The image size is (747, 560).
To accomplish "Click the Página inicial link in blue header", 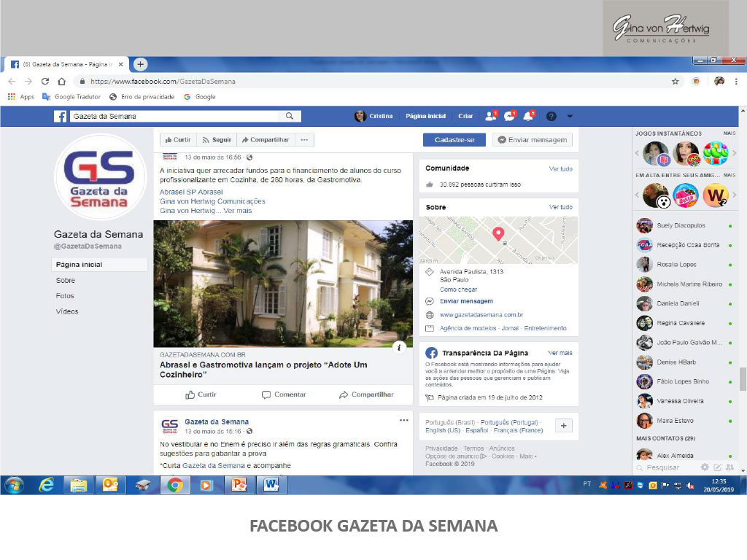I will click(425, 116).
